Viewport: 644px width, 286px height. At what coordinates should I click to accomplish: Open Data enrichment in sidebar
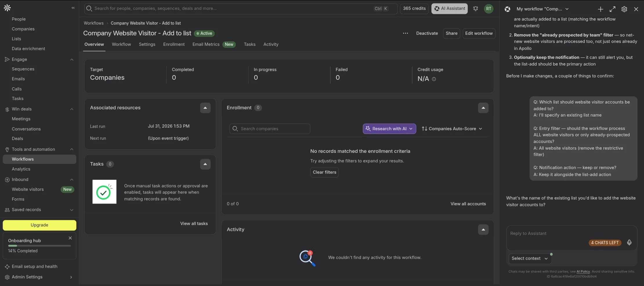click(x=28, y=49)
